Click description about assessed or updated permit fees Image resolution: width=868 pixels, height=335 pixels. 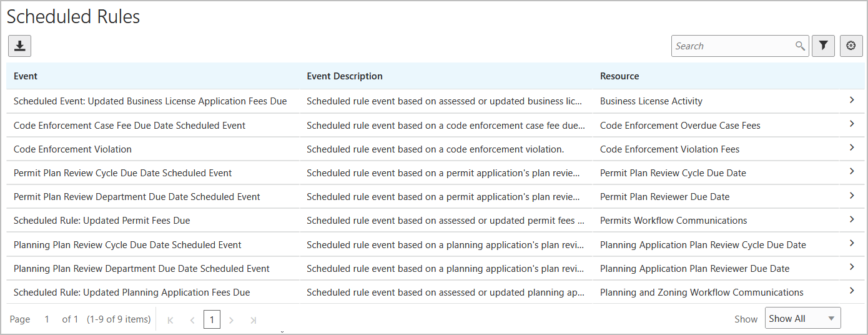[x=445, y=221]
